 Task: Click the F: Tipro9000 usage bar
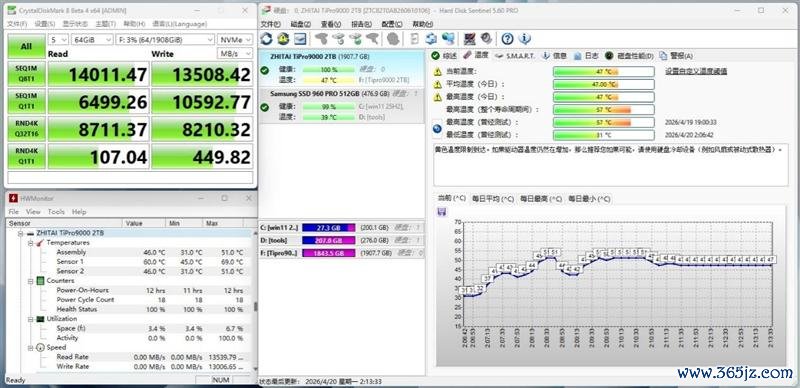click(329, 253)
